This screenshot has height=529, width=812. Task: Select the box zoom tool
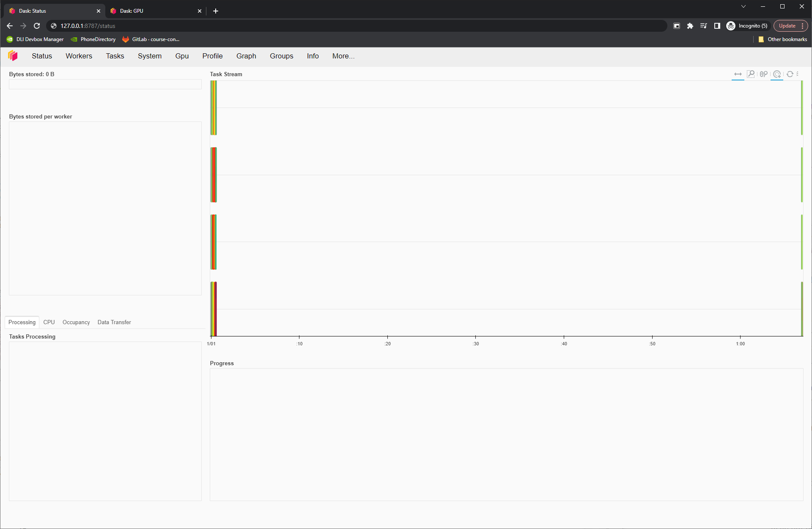tap(751, 74)
